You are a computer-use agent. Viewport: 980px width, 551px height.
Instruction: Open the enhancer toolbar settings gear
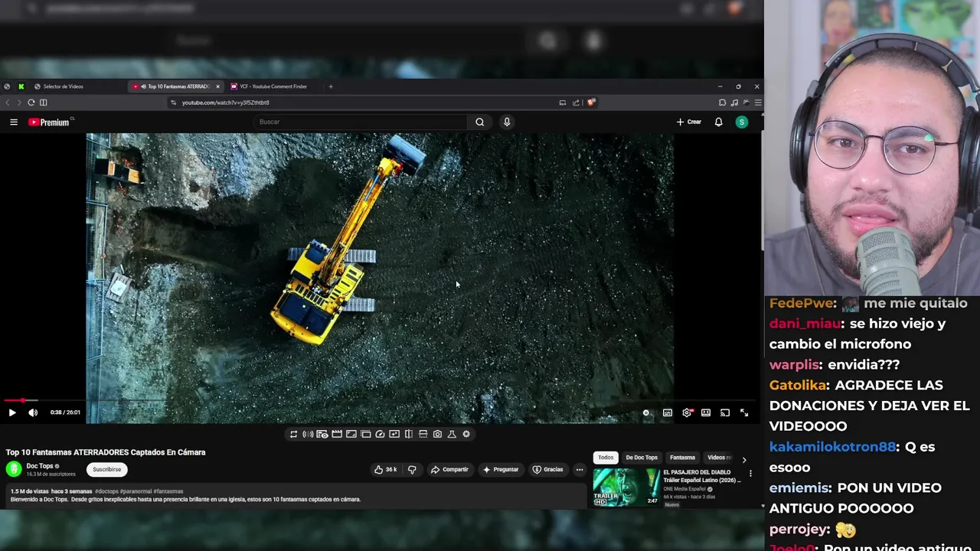point(466,434)
